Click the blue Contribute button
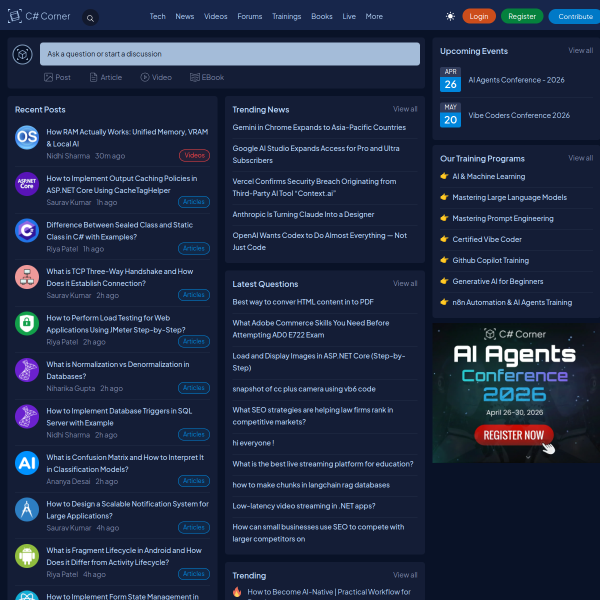Viewport: 600px width, 600px height. click(575, 16)
